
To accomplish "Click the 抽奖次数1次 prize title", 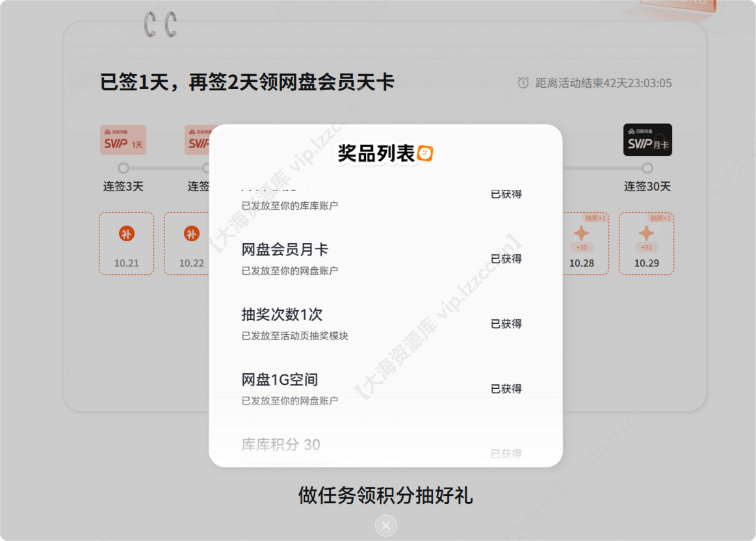I will tap(281, 315).
